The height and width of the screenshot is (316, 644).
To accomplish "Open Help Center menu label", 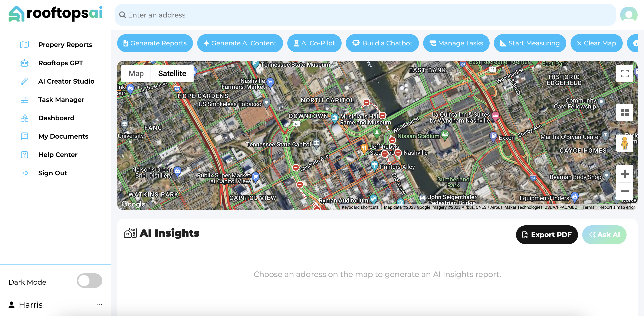I will 58,155.
